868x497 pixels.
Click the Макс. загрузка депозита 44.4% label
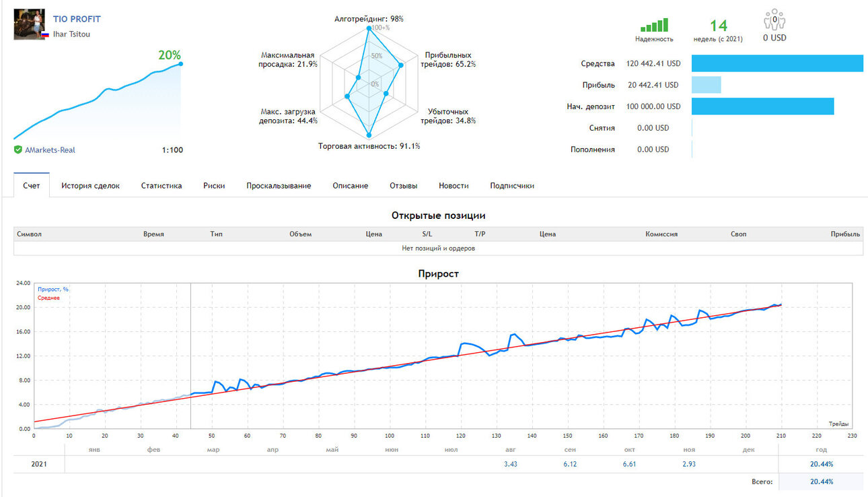click(x=289, y=116)
